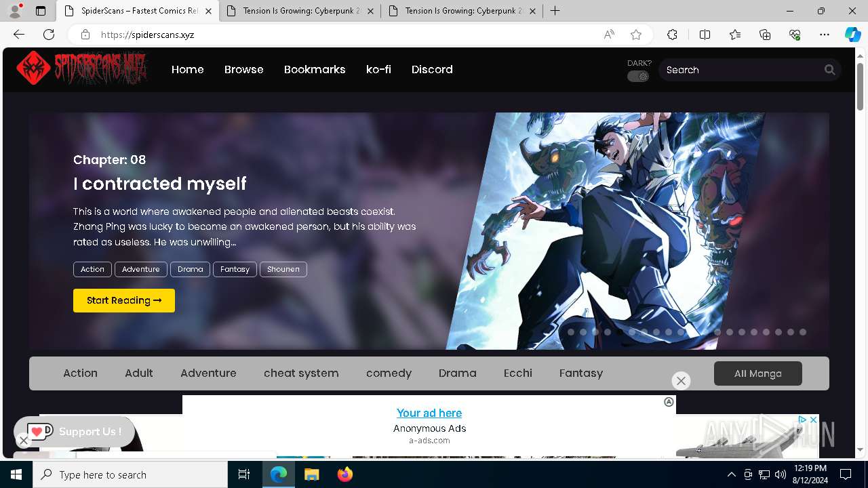Close the SpiderScans tab
The height and width of the screenshot is (488, 868).
[208, 11]
